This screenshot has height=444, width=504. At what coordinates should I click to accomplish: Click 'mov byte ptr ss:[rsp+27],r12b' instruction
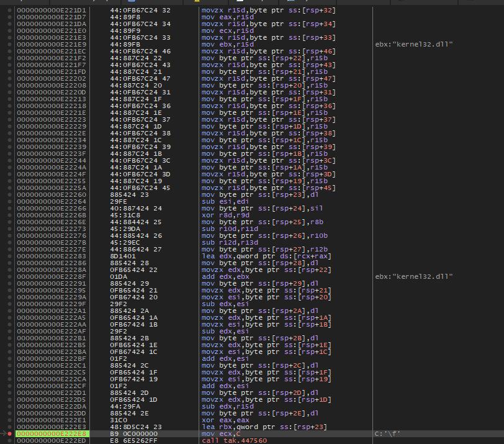pyautogui.click(x=264, y=250)
